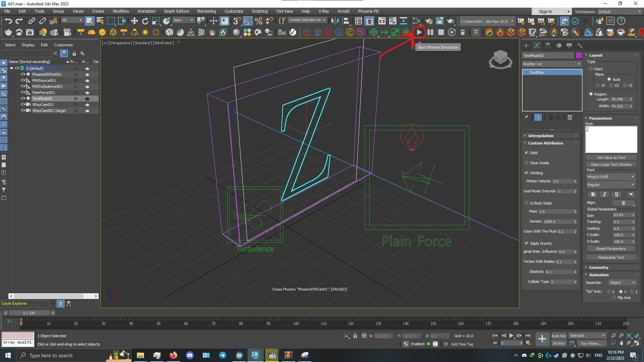Click the Set Keys plus button
Image resolution: width=644 pixels, height=362 pixels.
point(542,339)
